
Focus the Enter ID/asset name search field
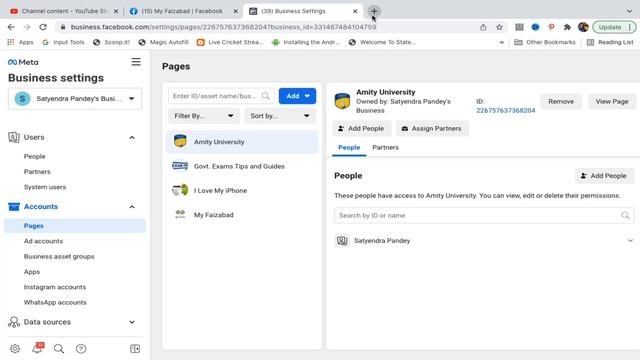[221, 96]
